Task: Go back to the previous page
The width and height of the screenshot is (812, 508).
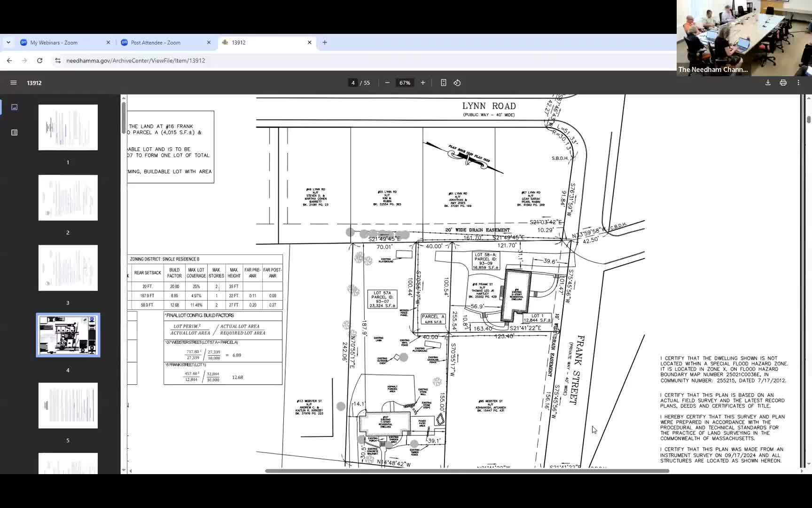Action: [9, 61]
